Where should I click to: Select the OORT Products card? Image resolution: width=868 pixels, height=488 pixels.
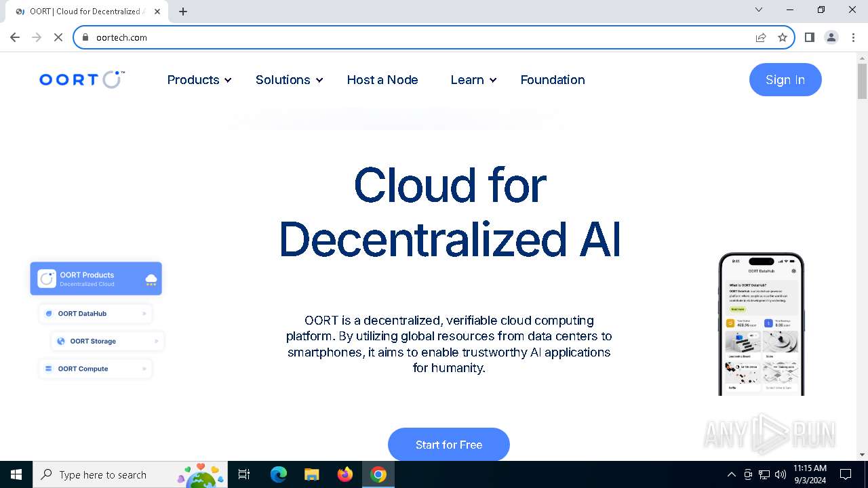coord(96,279)
